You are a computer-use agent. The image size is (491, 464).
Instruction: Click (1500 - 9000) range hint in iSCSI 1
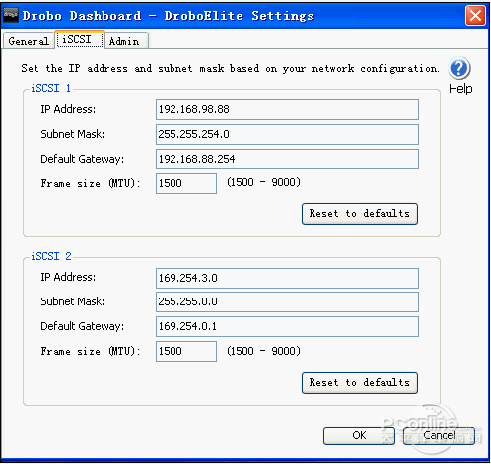coord(264,182)
